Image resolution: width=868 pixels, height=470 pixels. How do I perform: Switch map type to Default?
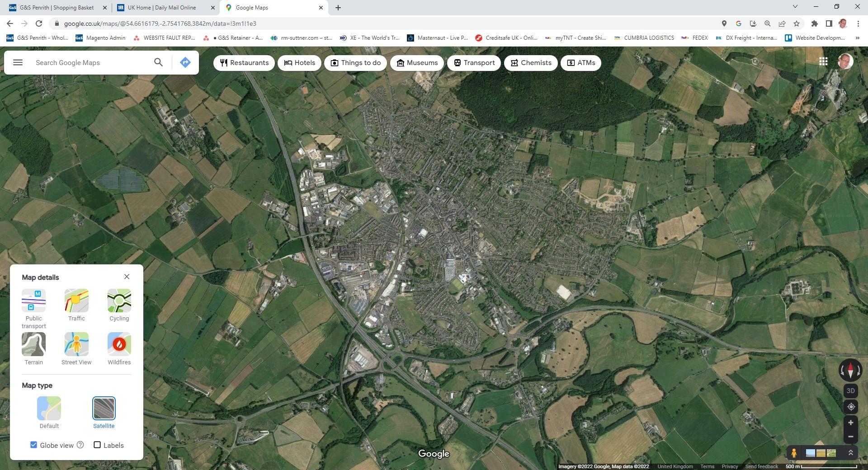[49, 413]
